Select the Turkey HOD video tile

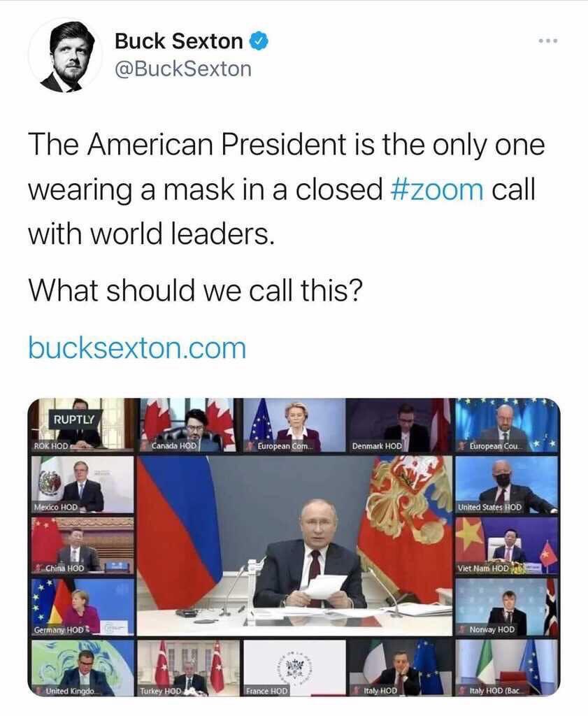pyautogui.click(x=188, y=668)
